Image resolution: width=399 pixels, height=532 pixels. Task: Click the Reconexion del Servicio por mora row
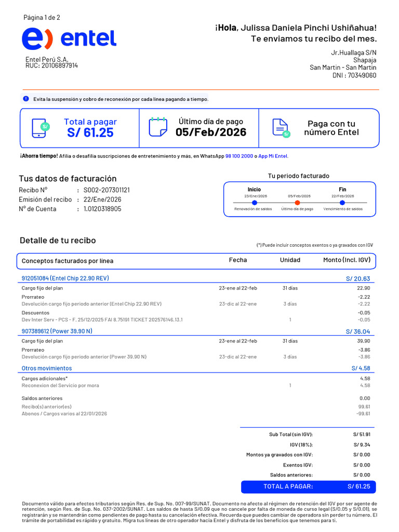click(196, 385)
